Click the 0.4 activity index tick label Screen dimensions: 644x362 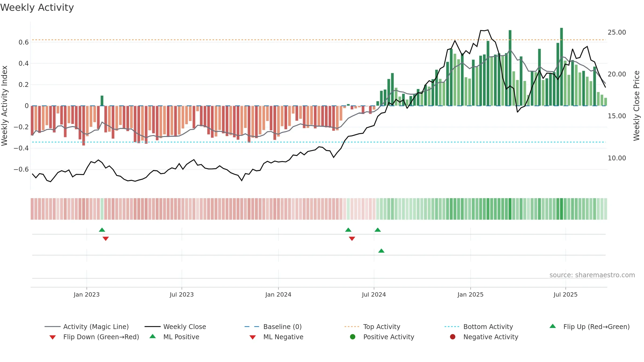(24, 64)
